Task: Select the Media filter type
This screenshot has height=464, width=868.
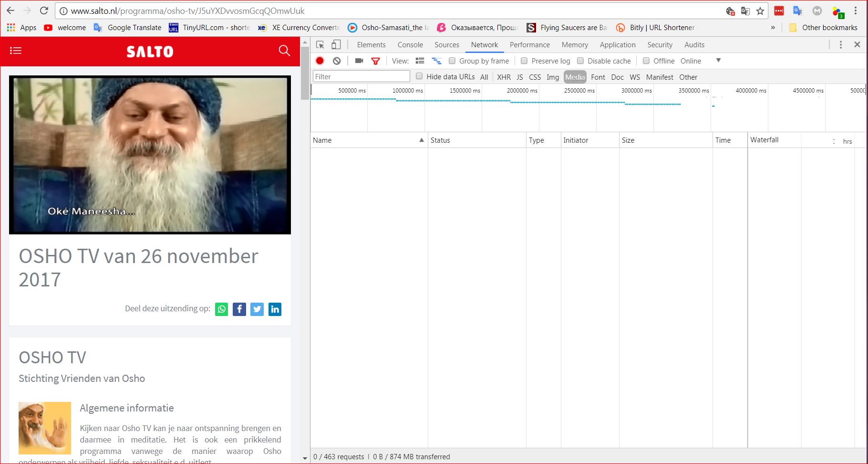Action: 575,77
